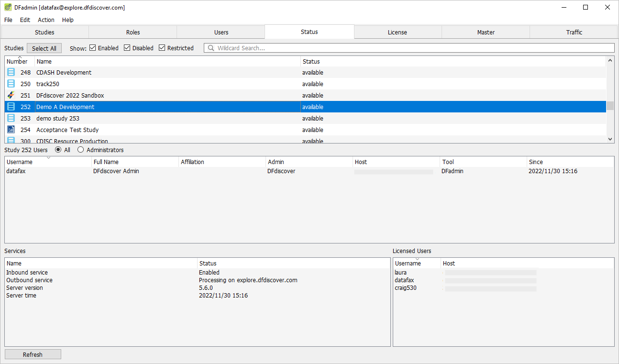Click the DFdiscover Admin full name cell
619x364 pixels.
[x=116, y=171]
